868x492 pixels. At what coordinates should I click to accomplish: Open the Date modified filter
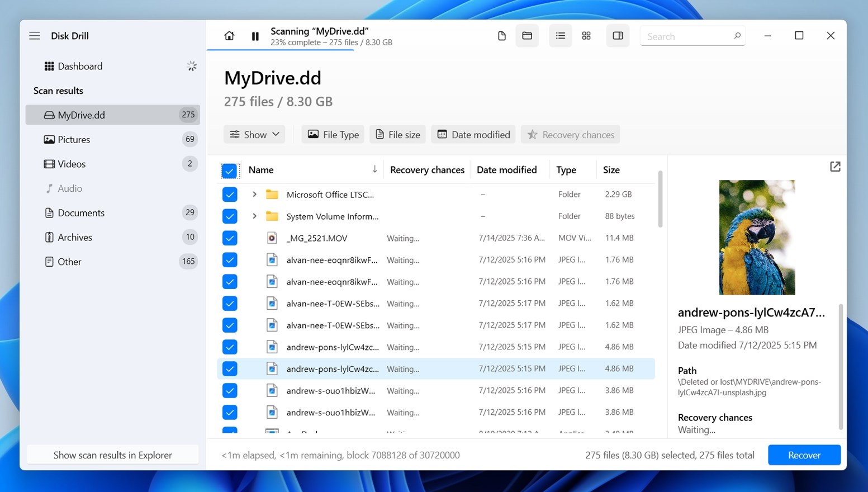pos(473,135)
